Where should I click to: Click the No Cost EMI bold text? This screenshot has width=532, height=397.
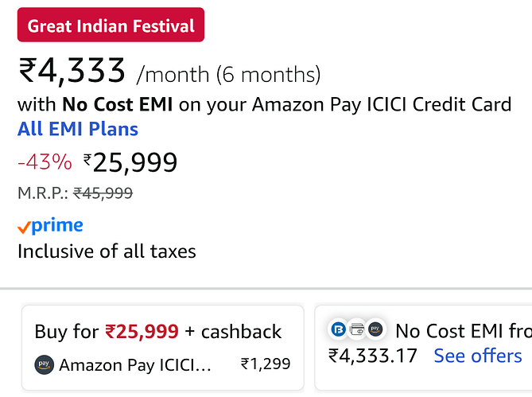[118, 104]
